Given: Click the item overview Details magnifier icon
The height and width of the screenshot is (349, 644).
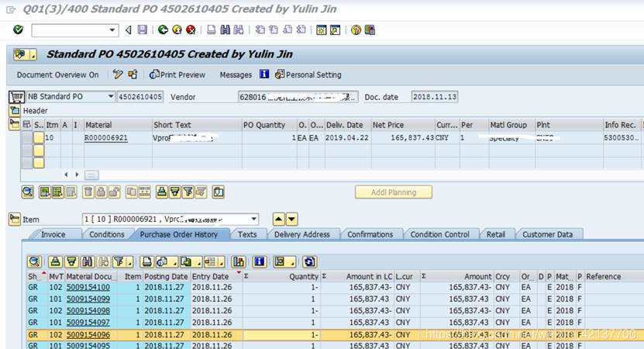Looking at the screenshot, I should pyautogui.click(x=28, y=192).
